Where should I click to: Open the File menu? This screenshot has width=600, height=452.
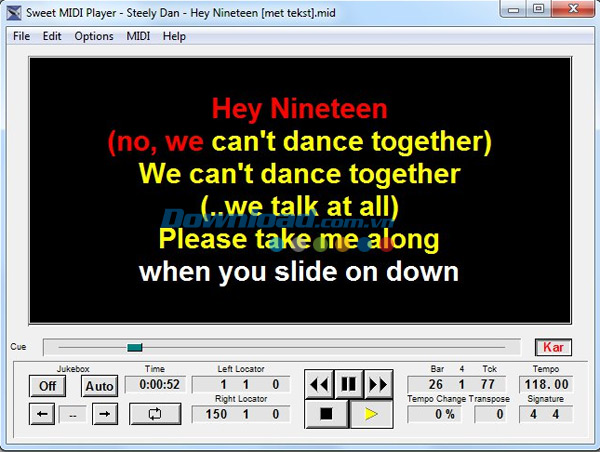coord(21,36)
